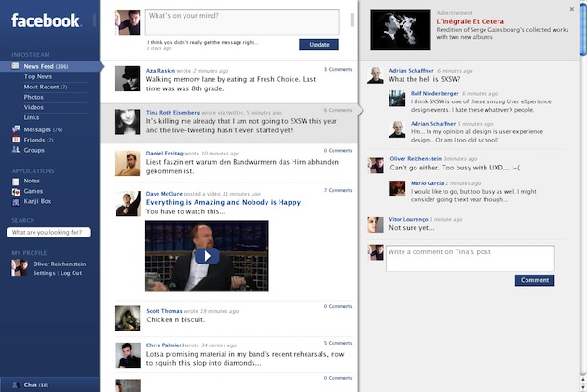Click into What's on your mind field

coord(242,22)
